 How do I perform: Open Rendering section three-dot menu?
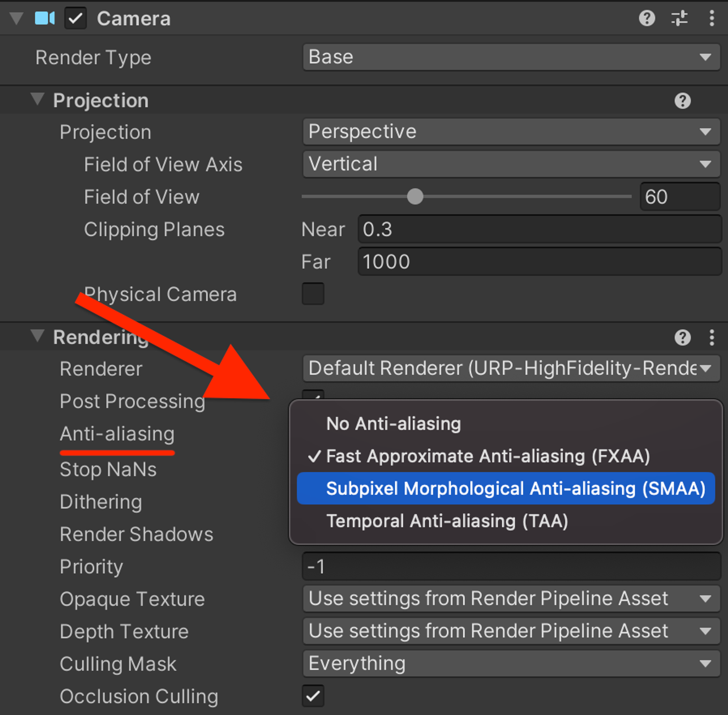tap(712, 337)
